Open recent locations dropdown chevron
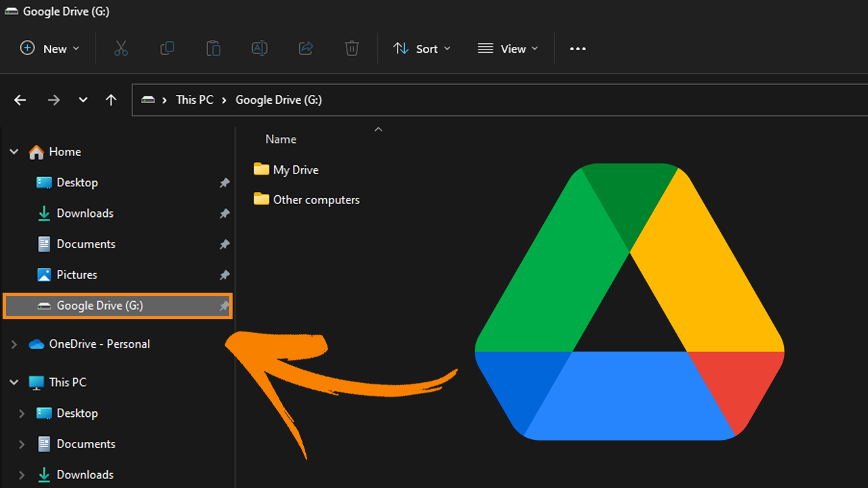The width and height of the screenshot is (868, 488). point(83,100)
